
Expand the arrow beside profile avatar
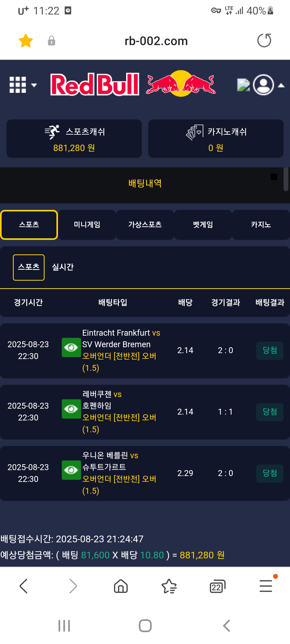point(281,85)
